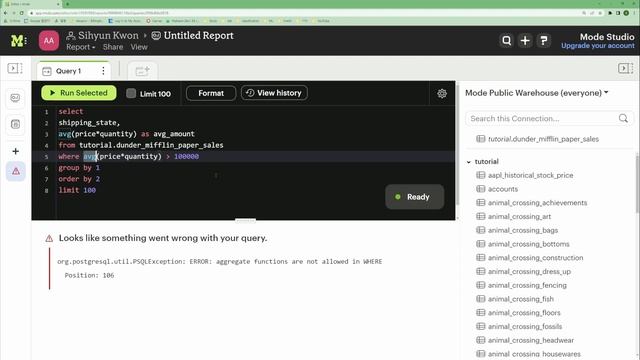
Task: Click the plus icon in left sidebar
Action: [x=16, y=151]
